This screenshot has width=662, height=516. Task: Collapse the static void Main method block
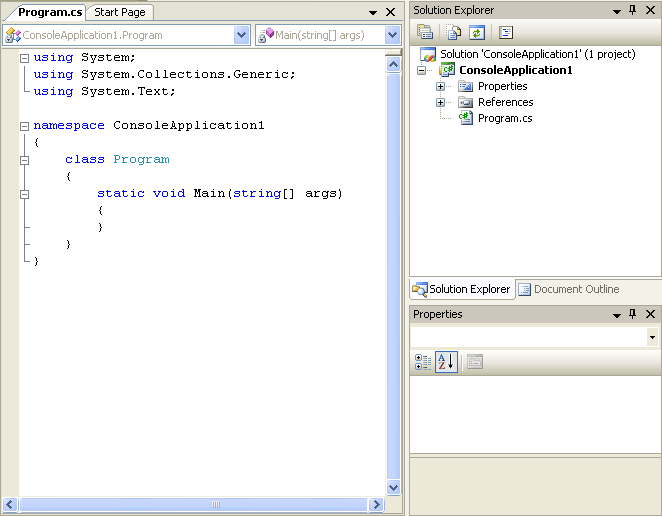coord(24,194)
